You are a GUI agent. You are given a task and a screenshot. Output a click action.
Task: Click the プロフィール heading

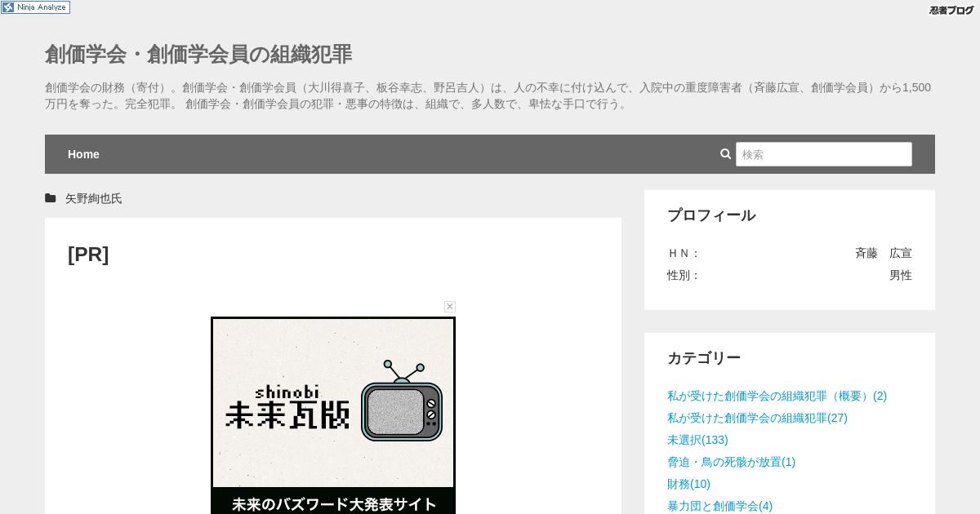point(711,215)
